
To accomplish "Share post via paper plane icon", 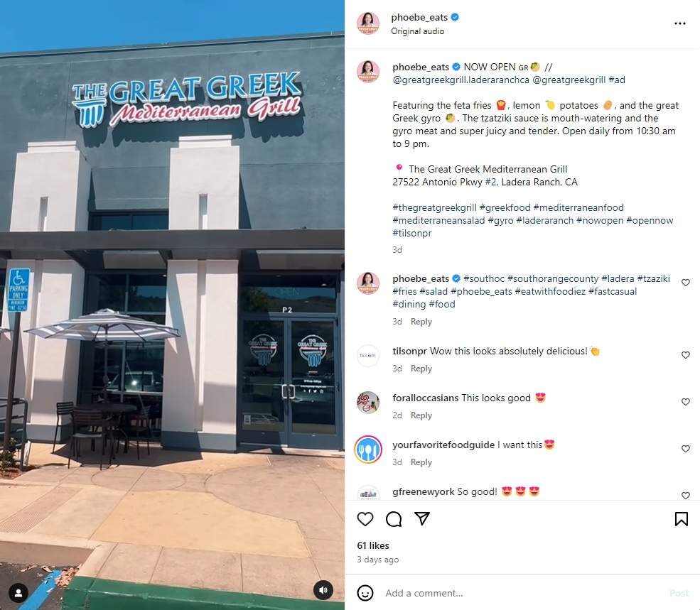I will coord(422,518).
